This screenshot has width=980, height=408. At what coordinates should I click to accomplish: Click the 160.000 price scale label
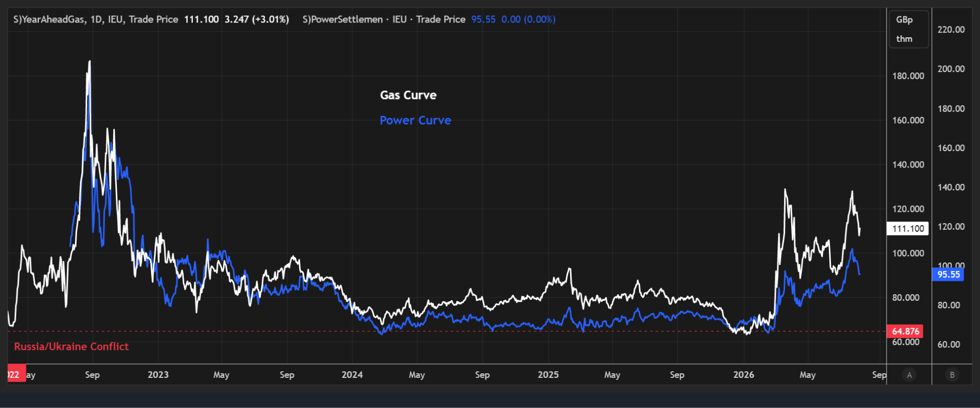[908, 121]
